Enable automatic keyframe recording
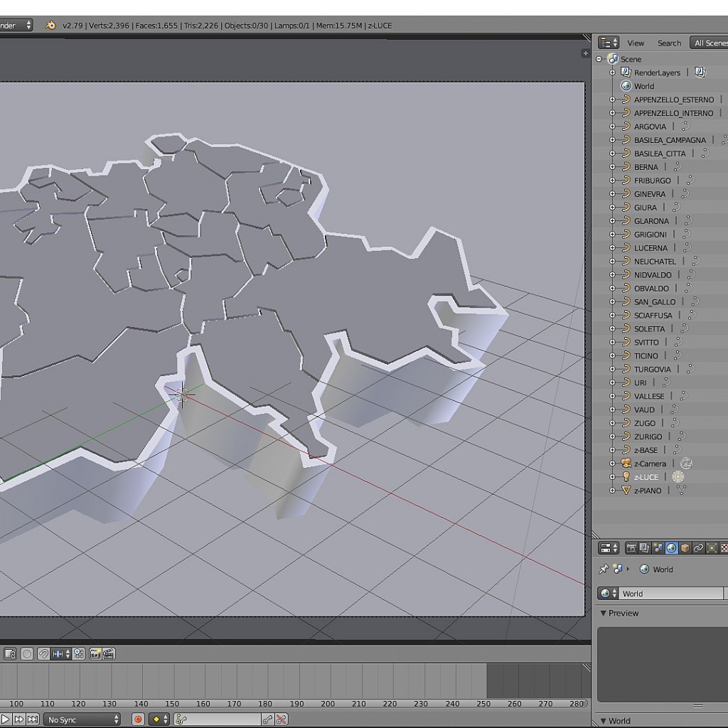The width and height of the screenshot is (728, 728). [139, 719]
